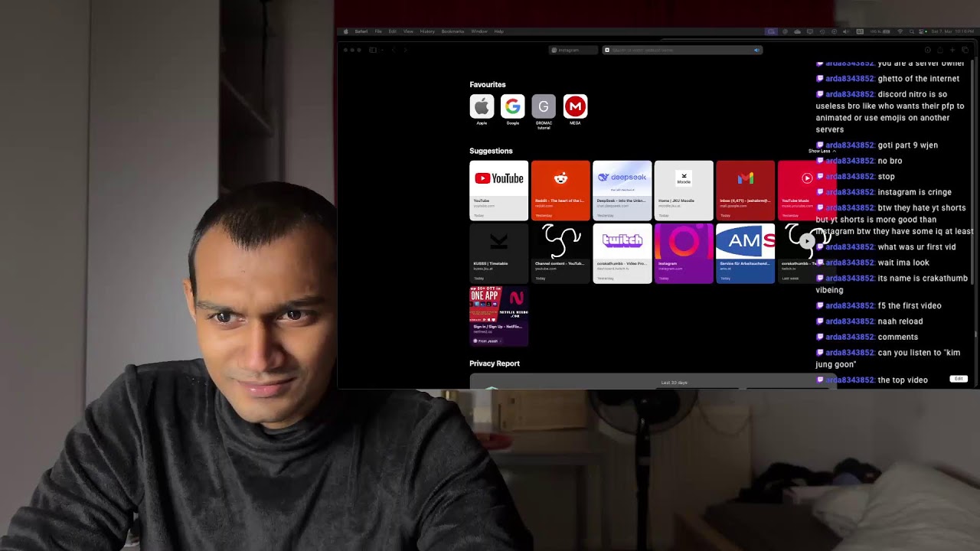Go back using the back arrow

(x=394, y=50)
